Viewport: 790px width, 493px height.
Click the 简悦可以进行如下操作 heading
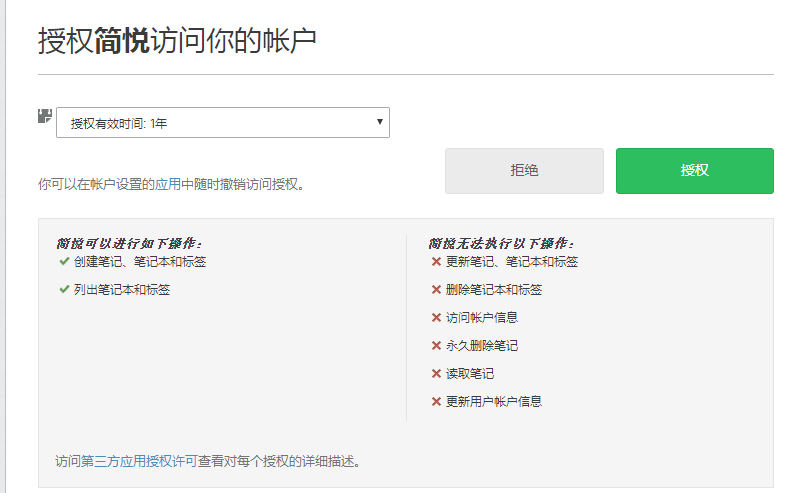tap(129, 244)
